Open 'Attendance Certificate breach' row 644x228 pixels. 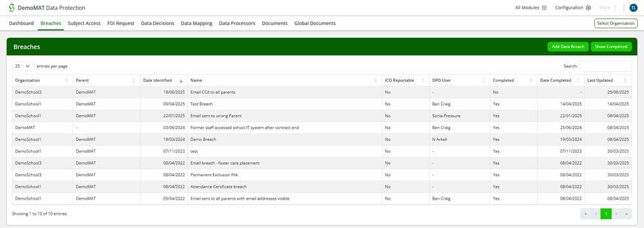tap(322, 187)
